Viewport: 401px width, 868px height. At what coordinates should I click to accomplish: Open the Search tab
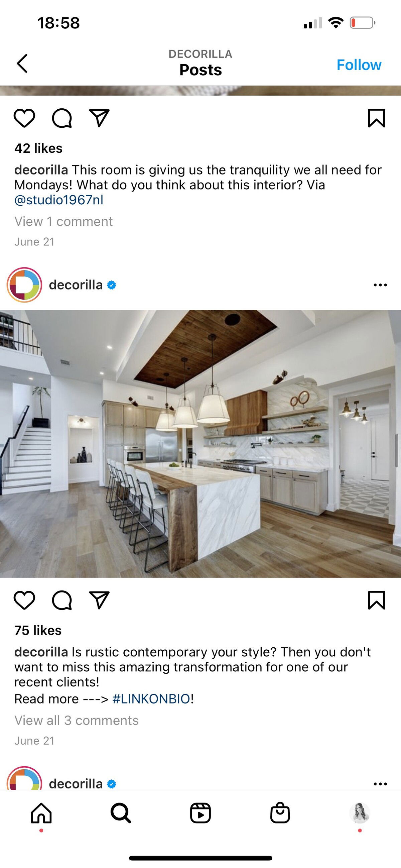(x=121, y=813)
